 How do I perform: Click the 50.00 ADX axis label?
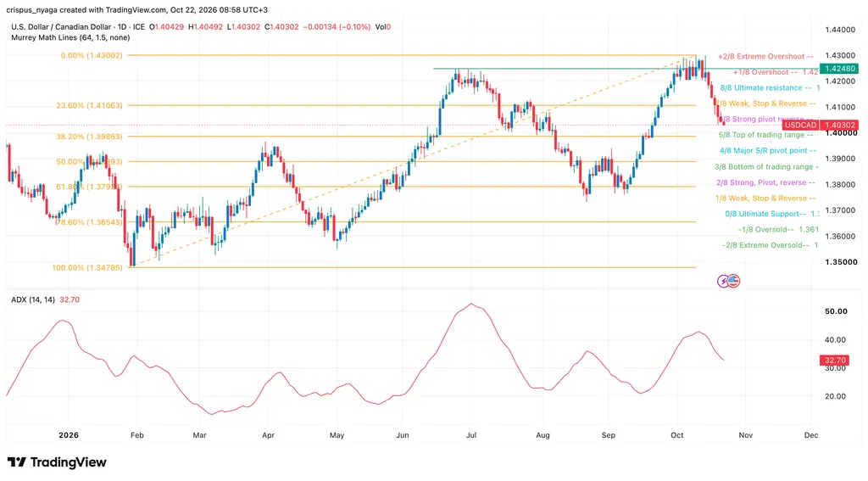[836, 311]
